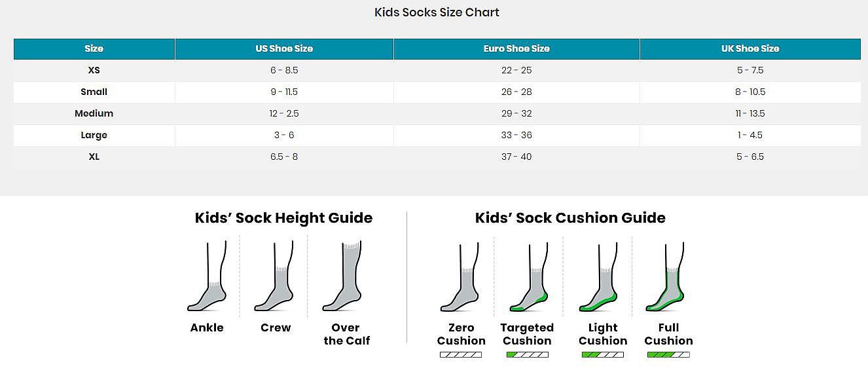Click the Targeted Cushion level bar
The image size is (868, 374).
pos(527,355)
